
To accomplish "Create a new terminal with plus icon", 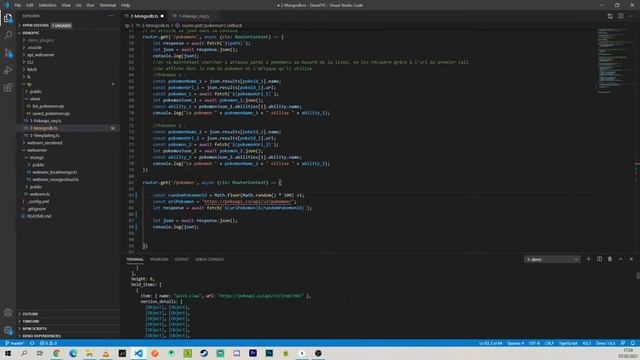I will click(588, 259).
